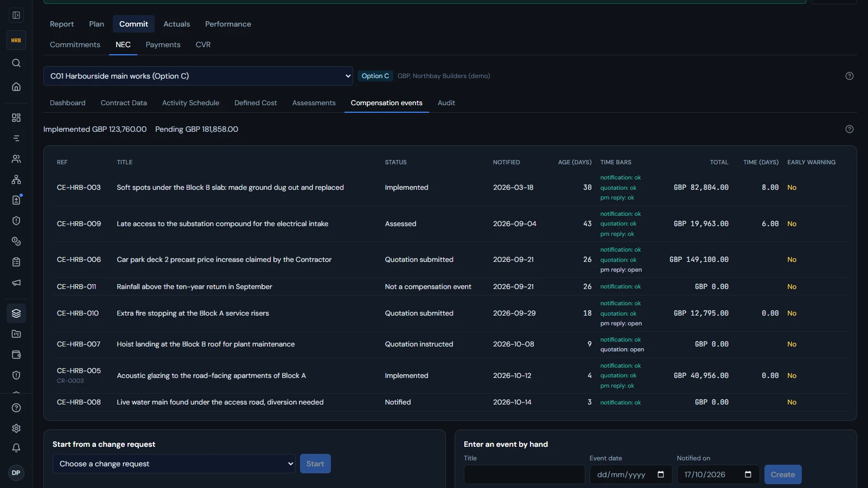Select the Live water main row title
The height and width of the screenshot is (488, 868).
click(220, 402)
